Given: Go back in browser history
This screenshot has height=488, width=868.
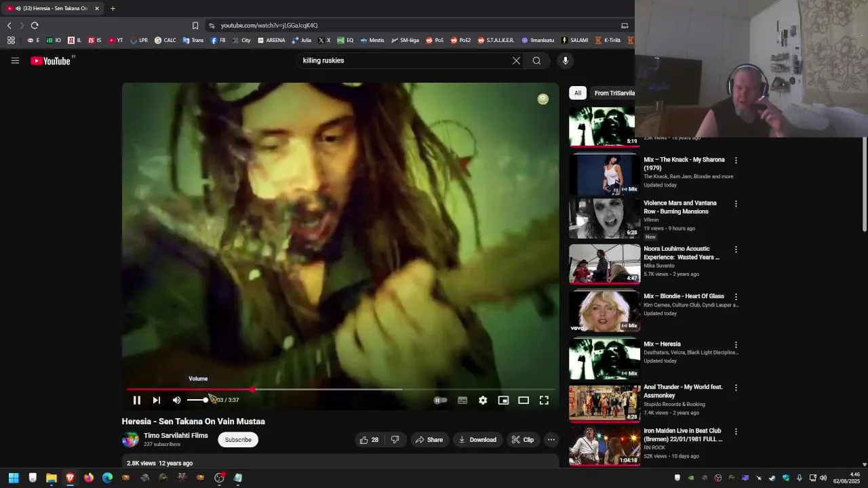Looking at the screenshot, I should tap(9, 25).
